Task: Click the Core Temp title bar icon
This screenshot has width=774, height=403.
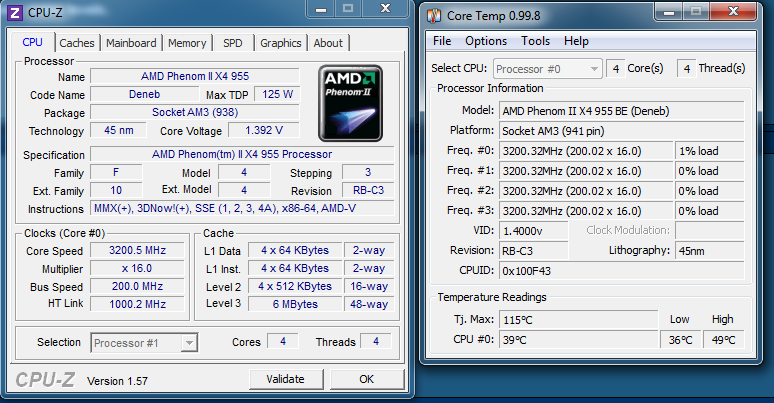Action: (x=434, y=16)
